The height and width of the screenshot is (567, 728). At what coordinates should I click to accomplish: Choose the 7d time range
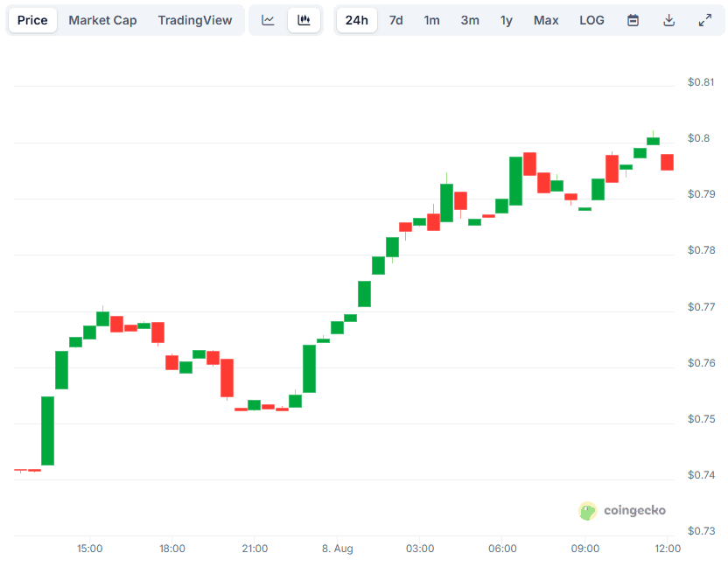(396, 20)
